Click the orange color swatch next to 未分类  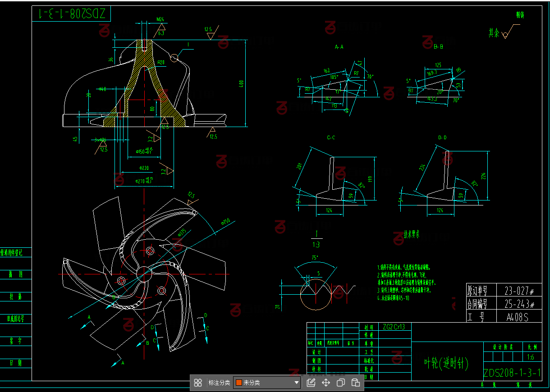(239, 383)
